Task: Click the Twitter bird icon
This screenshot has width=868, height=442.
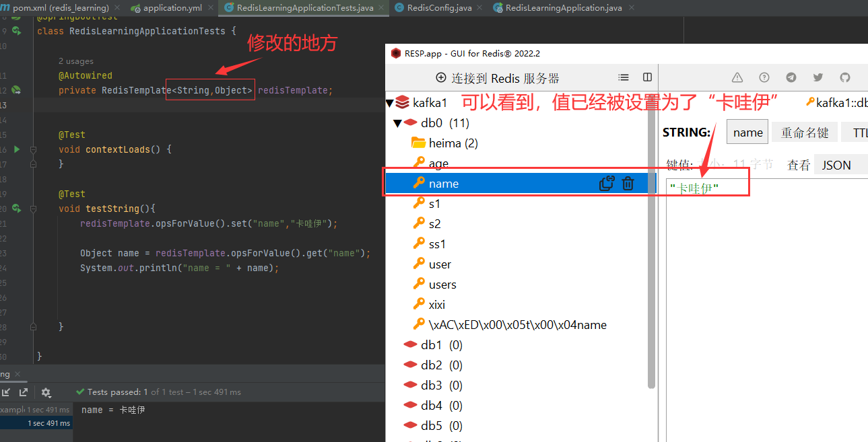Action: pyautogui.click(x=818, y=77)
